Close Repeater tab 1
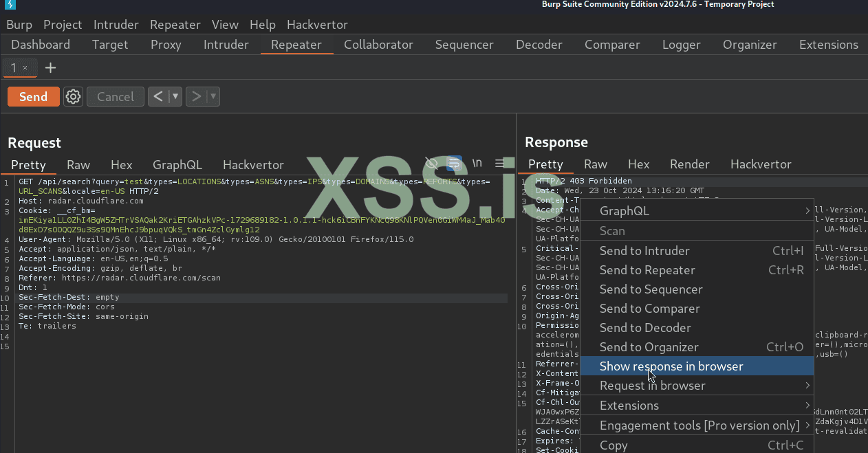 [x=25, y=68]
